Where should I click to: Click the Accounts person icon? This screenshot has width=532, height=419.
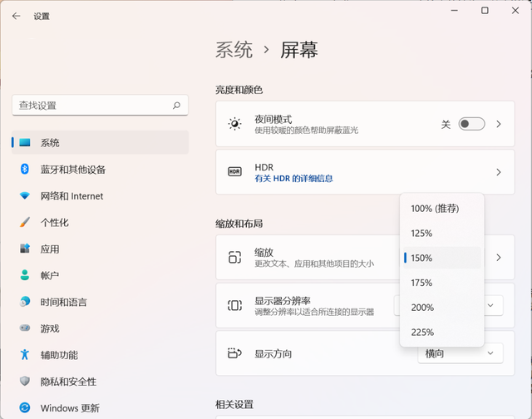pyautogui.click(x=25, y=275)
